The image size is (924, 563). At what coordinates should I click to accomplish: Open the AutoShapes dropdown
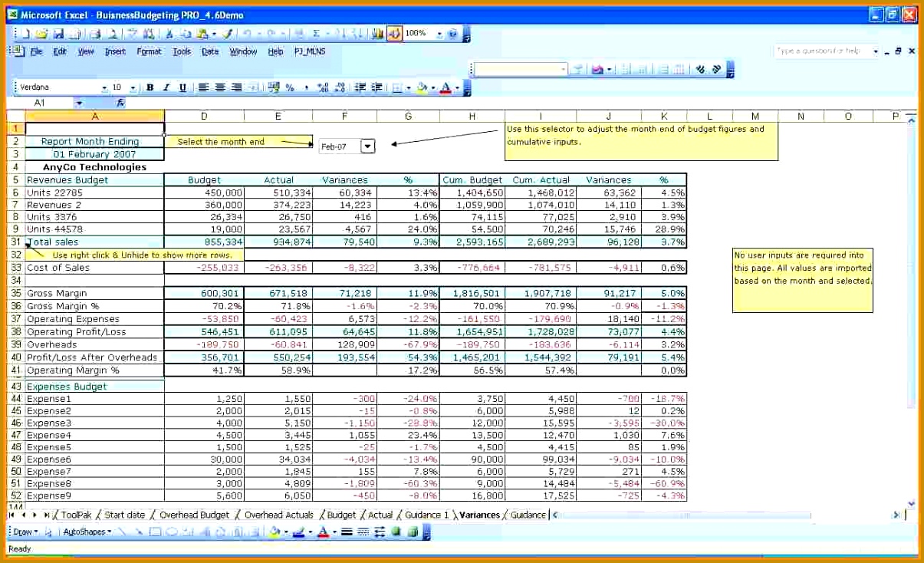click(87, 532)
